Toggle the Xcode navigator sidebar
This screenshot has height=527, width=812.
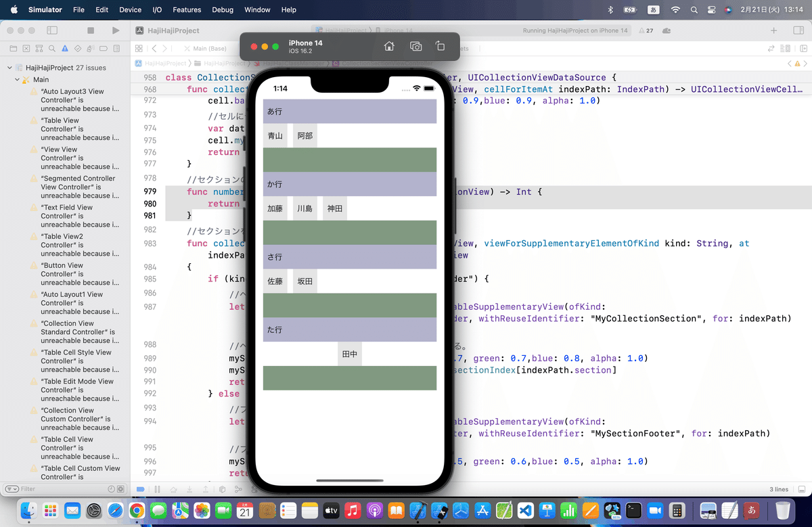[52, 30]
